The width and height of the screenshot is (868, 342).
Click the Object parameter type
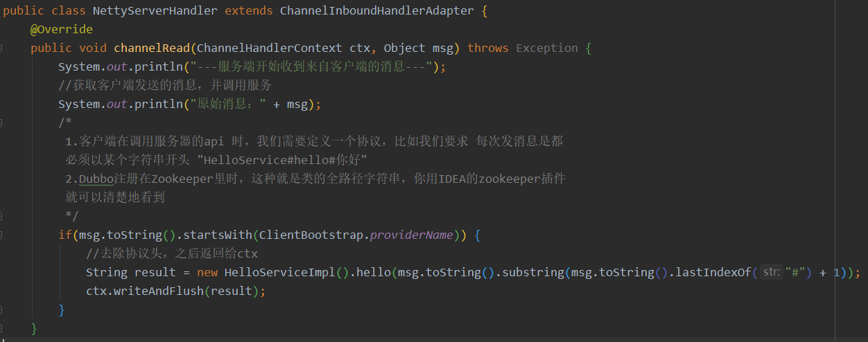(x=405, y=48)
